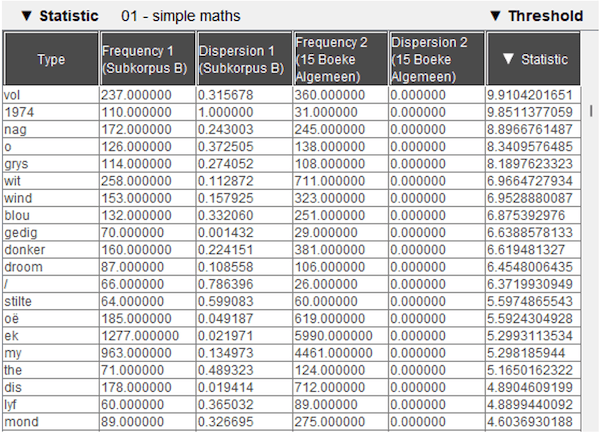The height and width of the screenshot is (433, 600).
Task: Select the 'donker' row
Action: coord(25,250)
